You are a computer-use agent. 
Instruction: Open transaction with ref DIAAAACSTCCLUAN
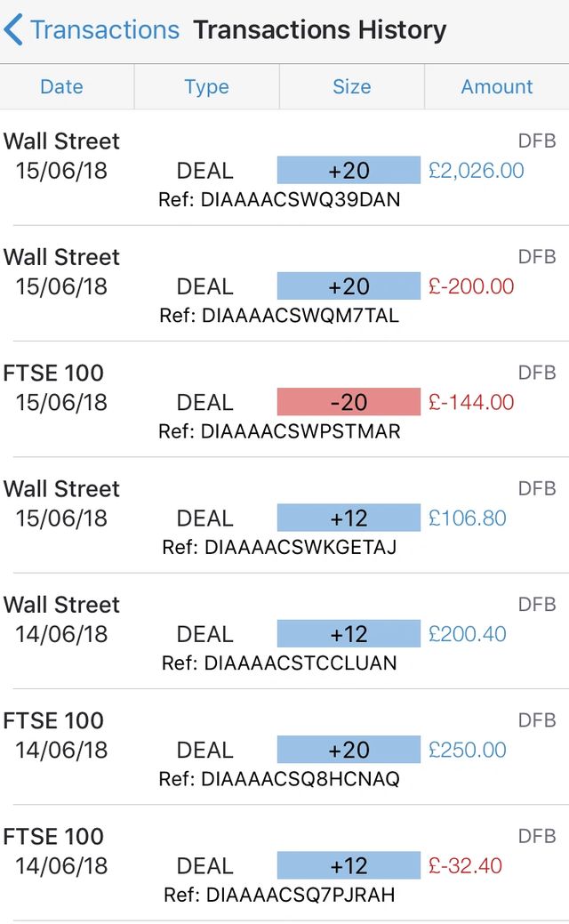279,663
